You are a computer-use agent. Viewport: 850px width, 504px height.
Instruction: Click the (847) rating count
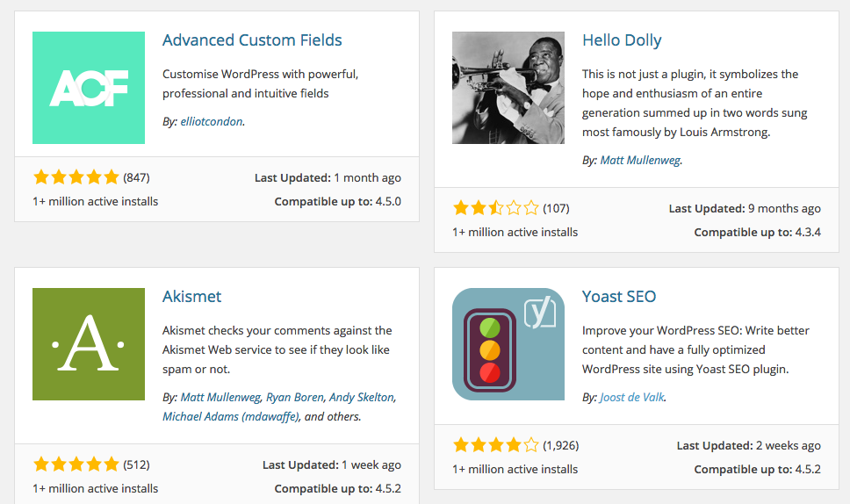coord(137,177)
